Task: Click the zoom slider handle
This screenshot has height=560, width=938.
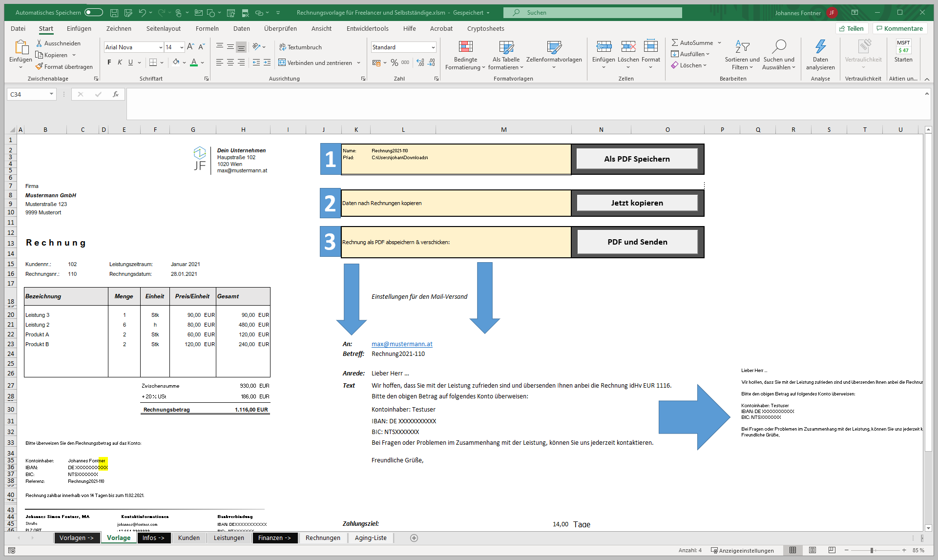Action: (x=872, y=550)
